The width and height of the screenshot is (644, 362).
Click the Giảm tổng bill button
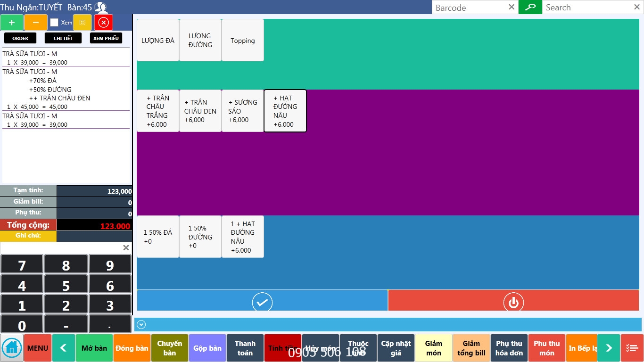tap(471, 348)
